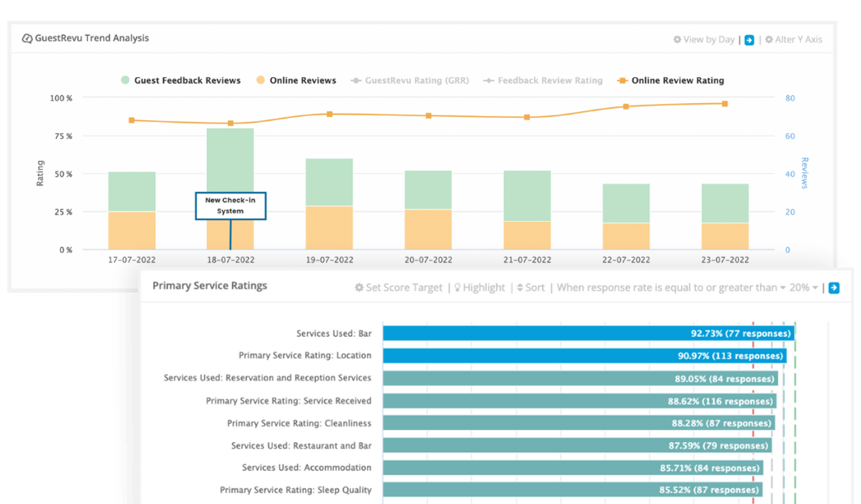
Task: Select the Online Review Rating point for 20-07-2022
Action: (x=428, y=116)
